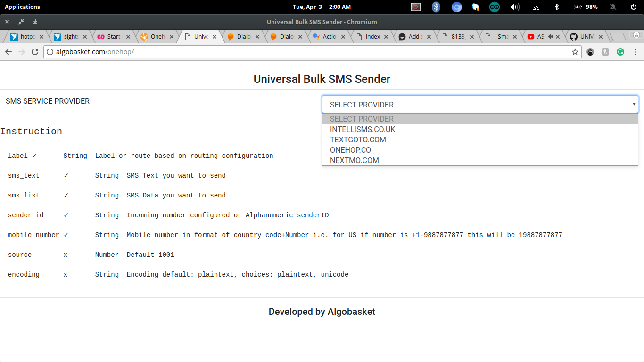
Task: Open the volume control in top panel
Action: tap(515, 7)
